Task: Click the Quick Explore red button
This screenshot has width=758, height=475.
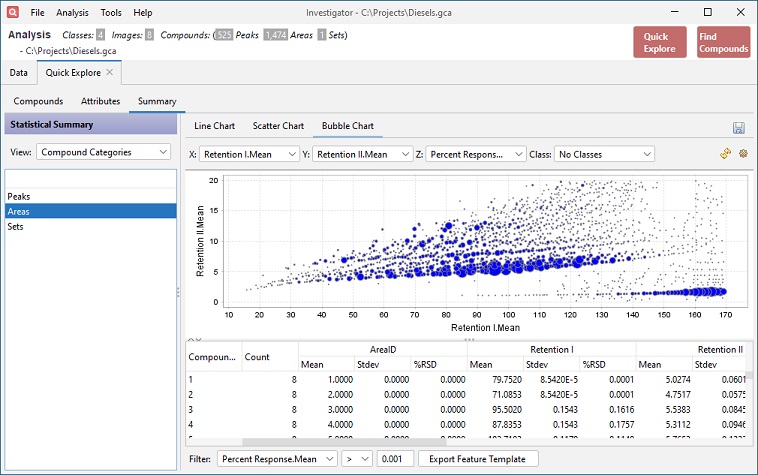Action: pyautogui.click(x=660, y=43)
